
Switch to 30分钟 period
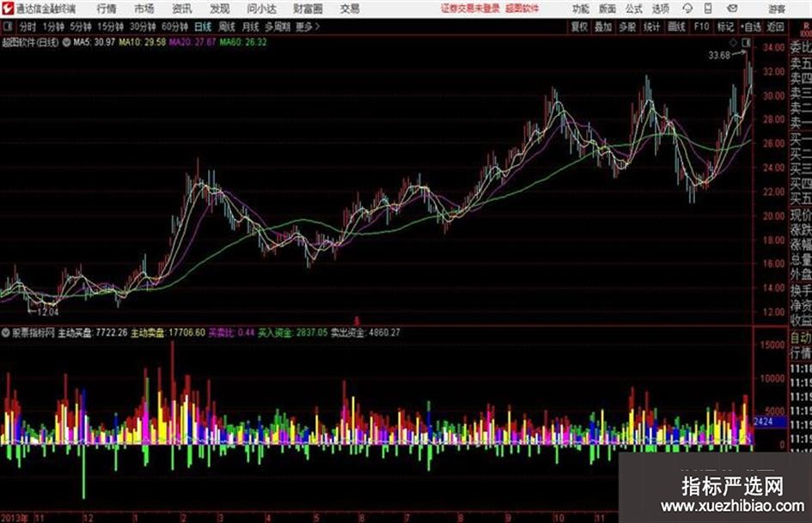(143, 27)
